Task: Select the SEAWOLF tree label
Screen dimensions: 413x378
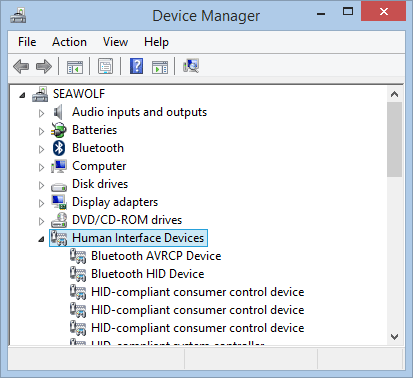Action: coord(79,94)
